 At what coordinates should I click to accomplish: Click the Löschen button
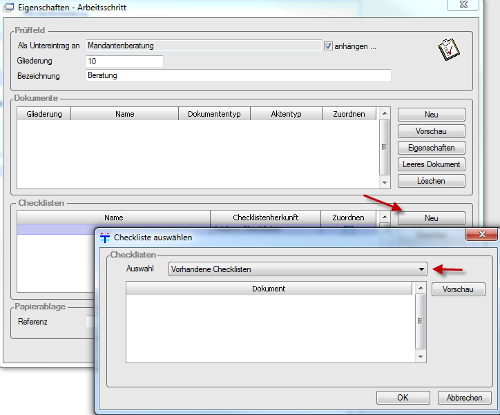pyautogui.click(x=431, y=181)
